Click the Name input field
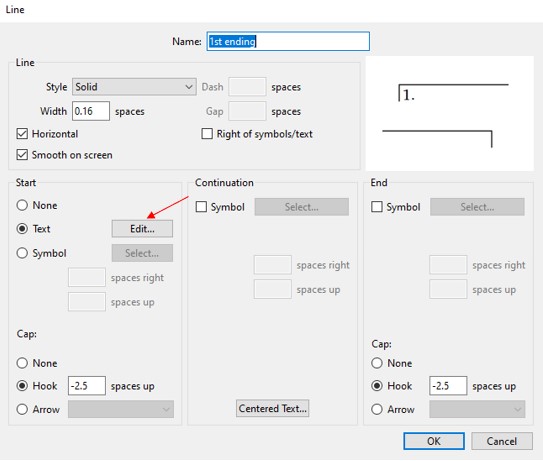Image resolution: width=543 pixels, height=461 pixels. tap(288, 41)
